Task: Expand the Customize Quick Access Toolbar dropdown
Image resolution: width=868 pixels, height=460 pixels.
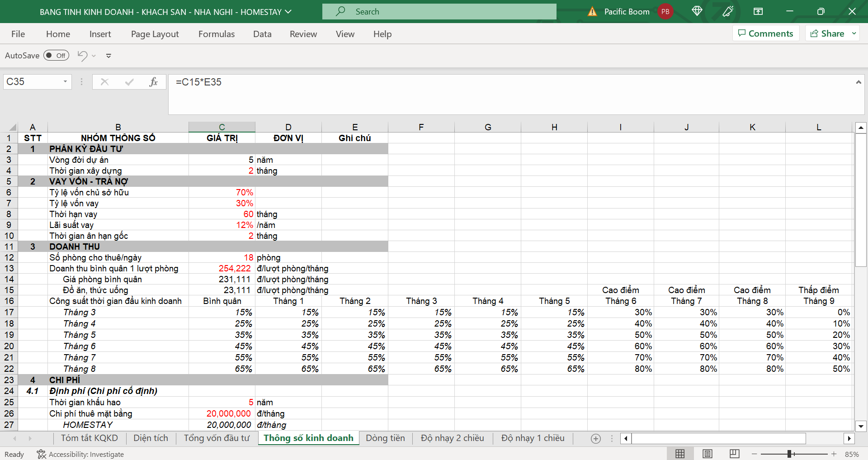Action: pyautogui.click(x=108, y=56)
